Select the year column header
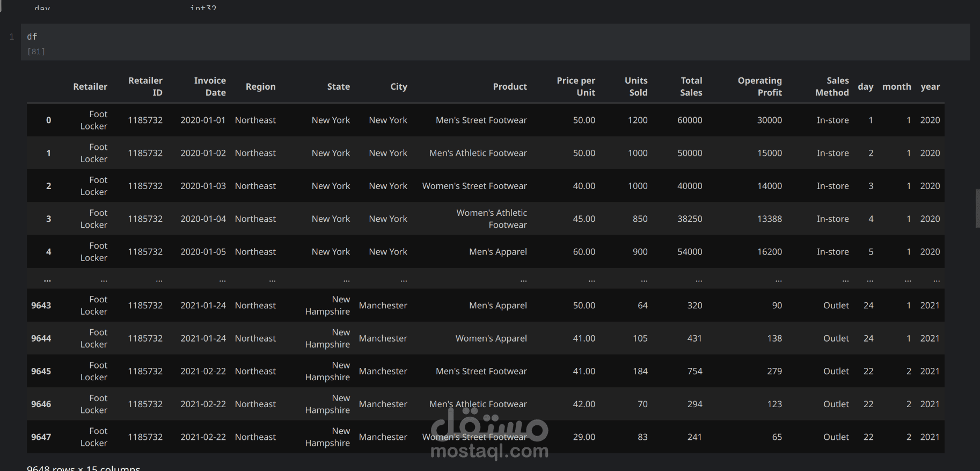Viewport: 980px width, 471px height. (930, 86)
